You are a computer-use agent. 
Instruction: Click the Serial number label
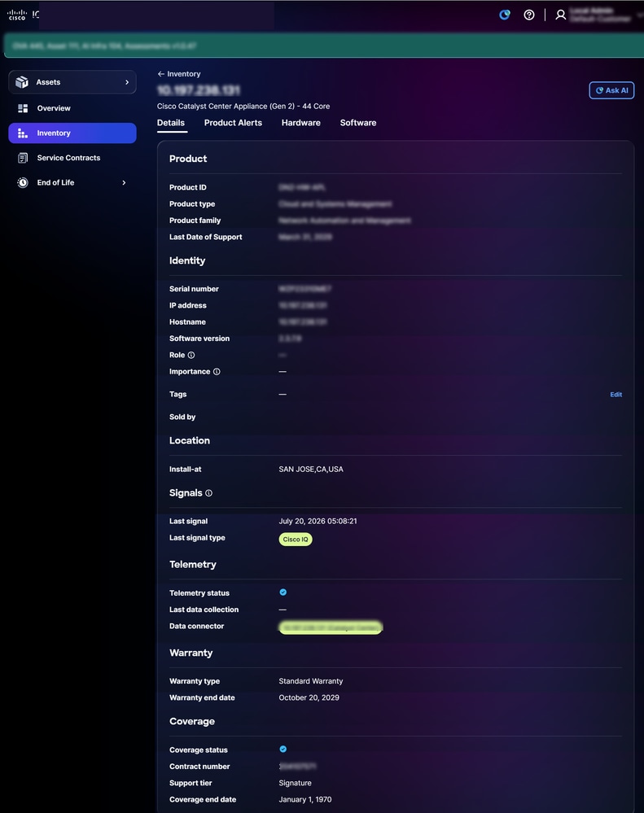194,289
